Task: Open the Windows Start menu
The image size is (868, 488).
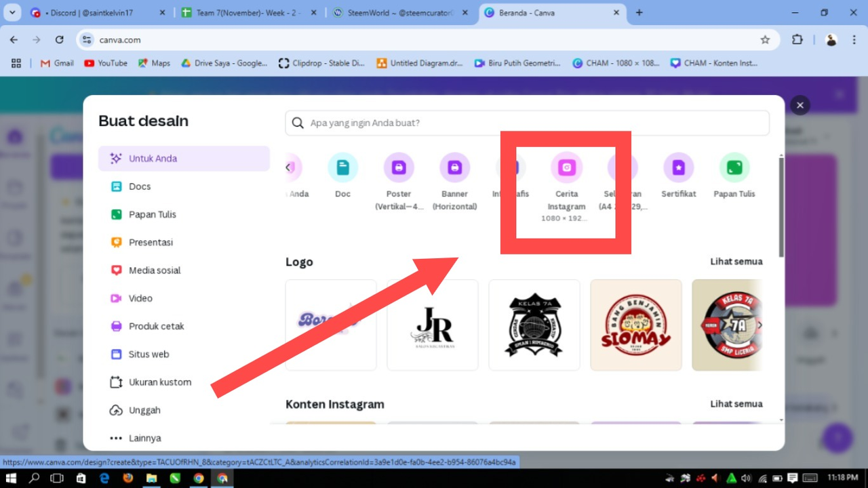Action: click(x=12, y=479)
